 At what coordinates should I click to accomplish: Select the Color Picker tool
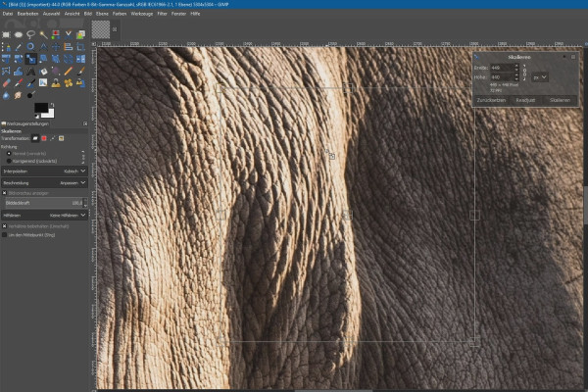18,47
